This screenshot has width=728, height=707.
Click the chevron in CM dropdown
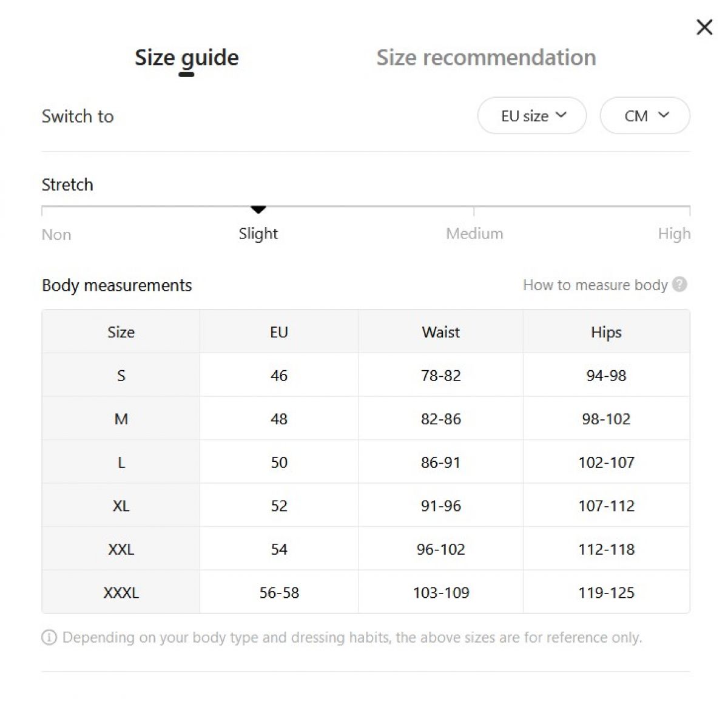664,115
